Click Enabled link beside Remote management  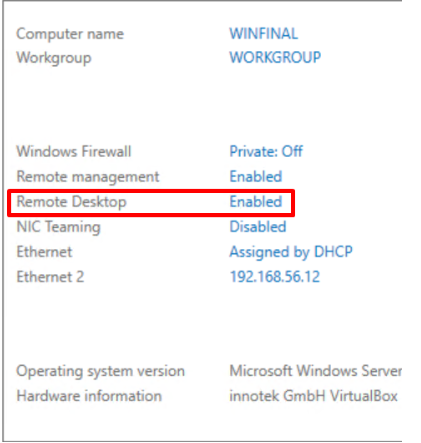click(256, 176)
